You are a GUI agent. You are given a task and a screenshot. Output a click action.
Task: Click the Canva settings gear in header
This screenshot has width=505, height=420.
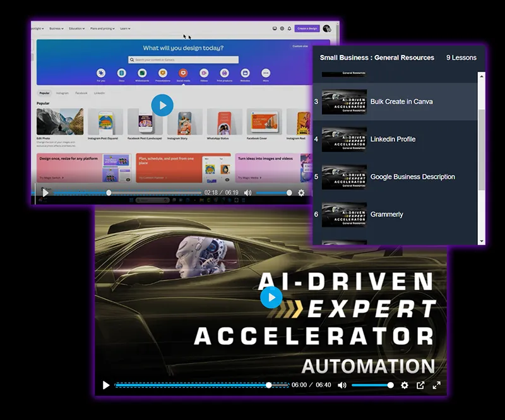282,28
